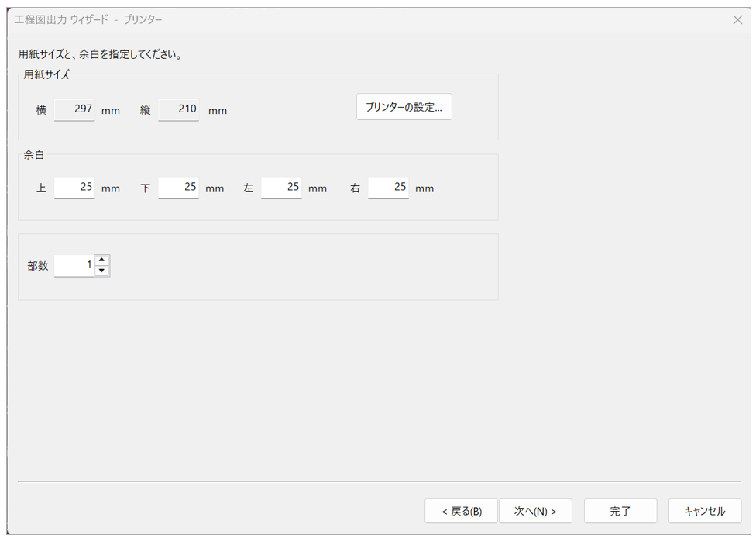Click the 部数 copies number field
Viewport: 756px width, 538px height.
pos(75,266)
